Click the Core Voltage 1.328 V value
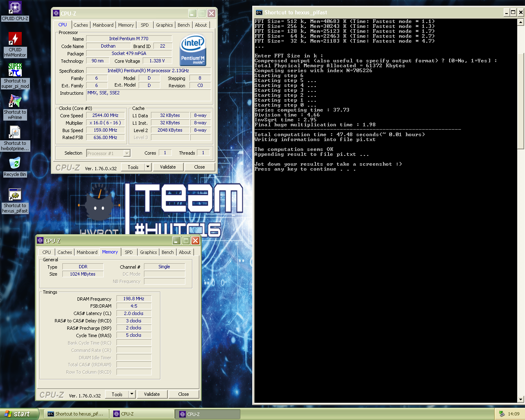525x420 pixels. coord(157,61)
